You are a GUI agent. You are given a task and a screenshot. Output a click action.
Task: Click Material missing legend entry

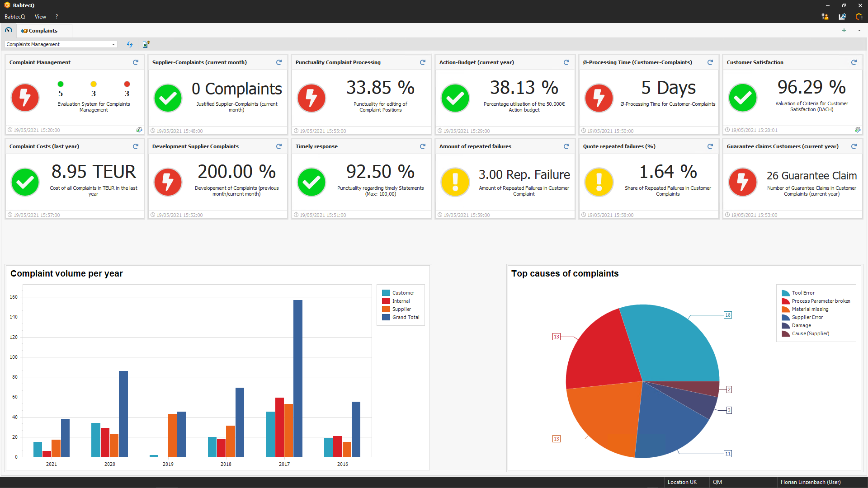[x=805, y=309]
